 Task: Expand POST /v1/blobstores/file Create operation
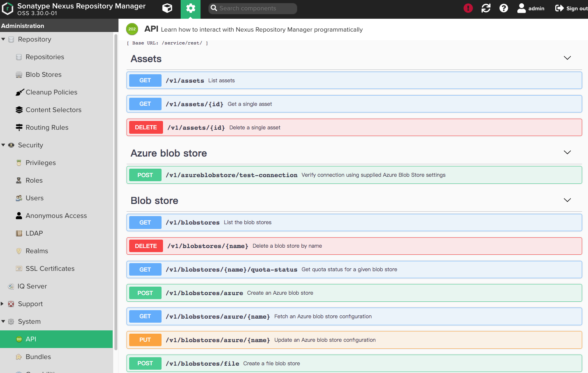[354, 363]
